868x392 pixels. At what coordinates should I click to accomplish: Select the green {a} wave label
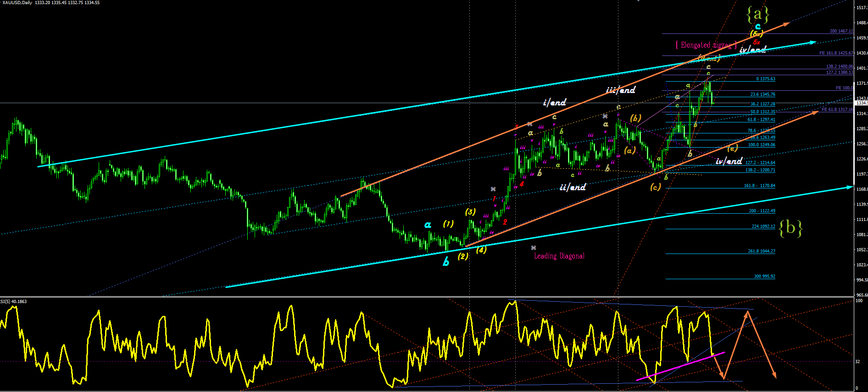(757, 14)
